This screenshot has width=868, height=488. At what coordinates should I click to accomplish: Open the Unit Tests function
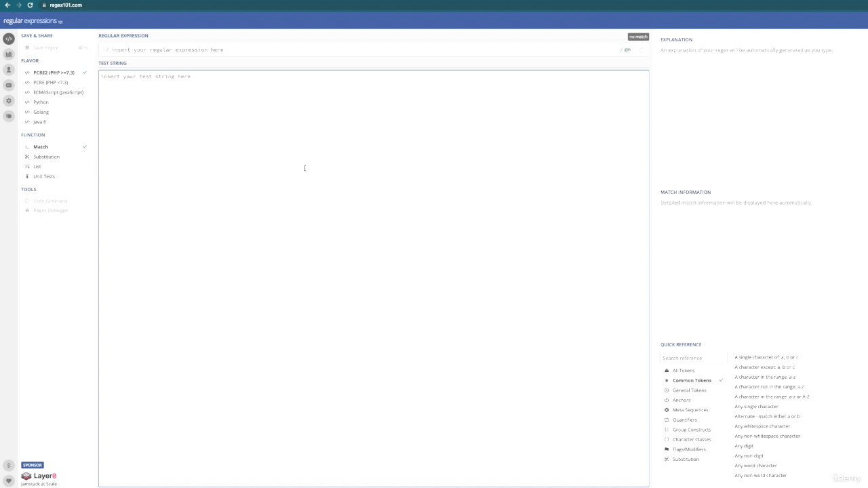44,176
